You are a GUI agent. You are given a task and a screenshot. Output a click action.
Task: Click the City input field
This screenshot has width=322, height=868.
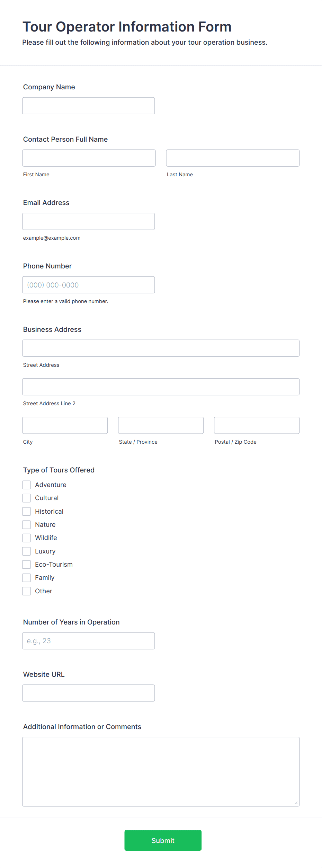coord(65,425)
